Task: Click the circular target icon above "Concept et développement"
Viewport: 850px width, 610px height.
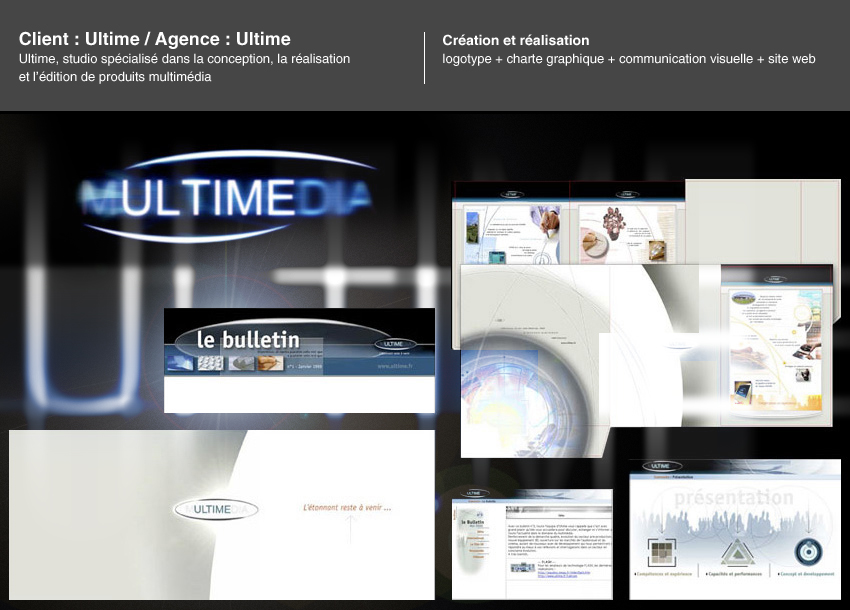Action: [x=808, y=553]
